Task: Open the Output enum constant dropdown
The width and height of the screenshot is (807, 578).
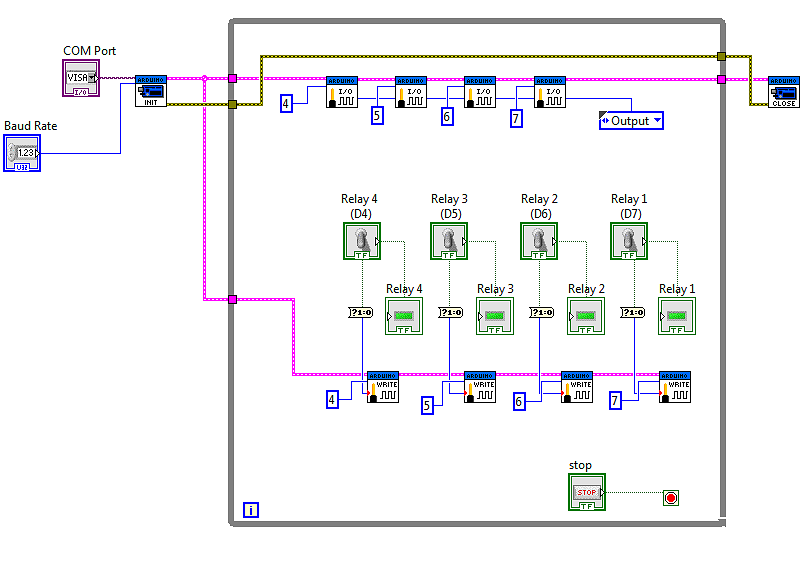Action: [657, 120]
